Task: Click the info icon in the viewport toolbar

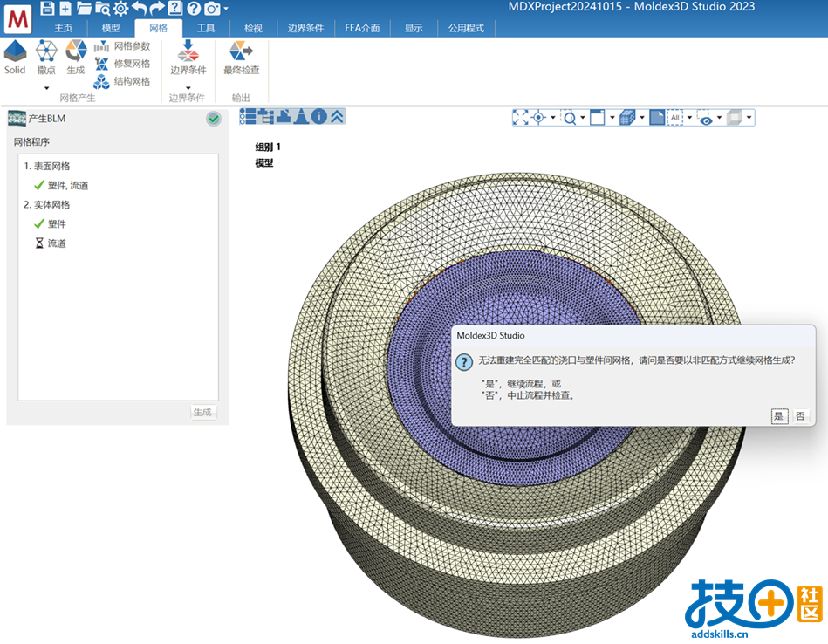Action: coord(319,116)
